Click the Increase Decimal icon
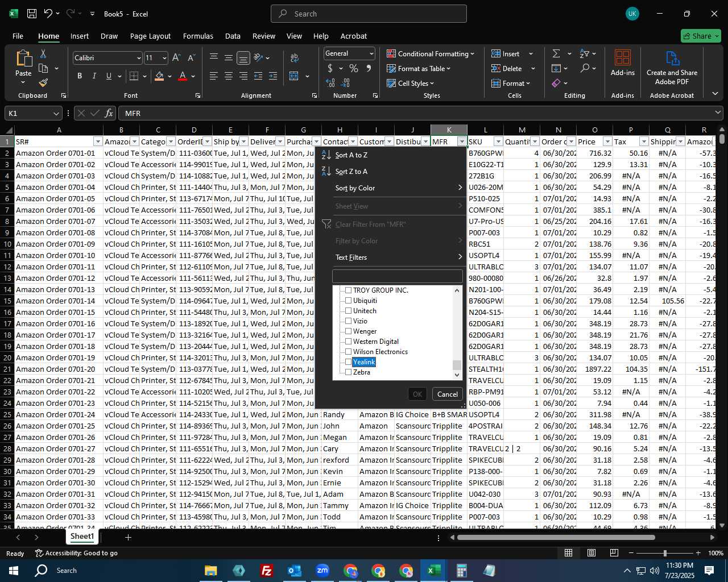 pos(330,83)
